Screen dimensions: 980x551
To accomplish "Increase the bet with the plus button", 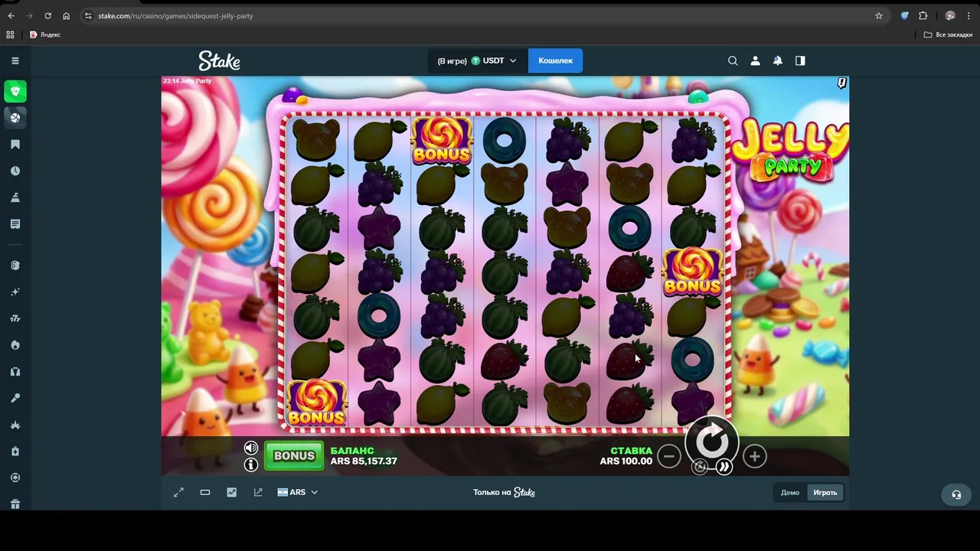I will click(754, 456).
